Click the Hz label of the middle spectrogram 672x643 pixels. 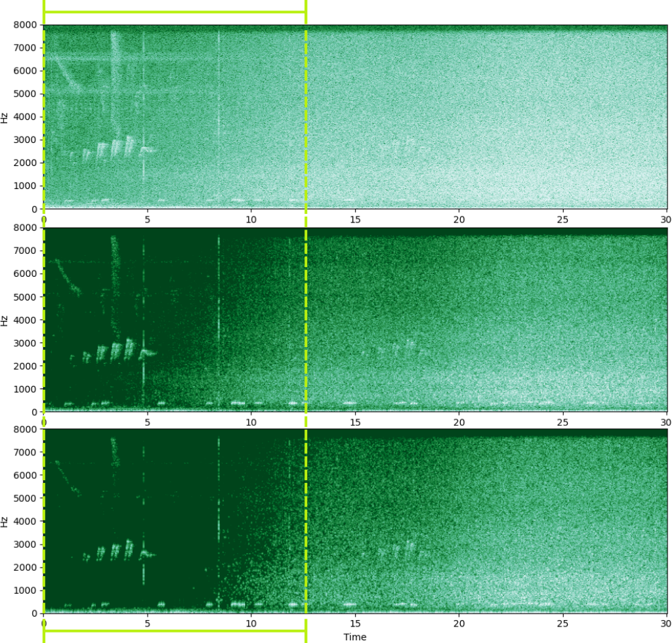pyautogui.click(x=5, y=321)
